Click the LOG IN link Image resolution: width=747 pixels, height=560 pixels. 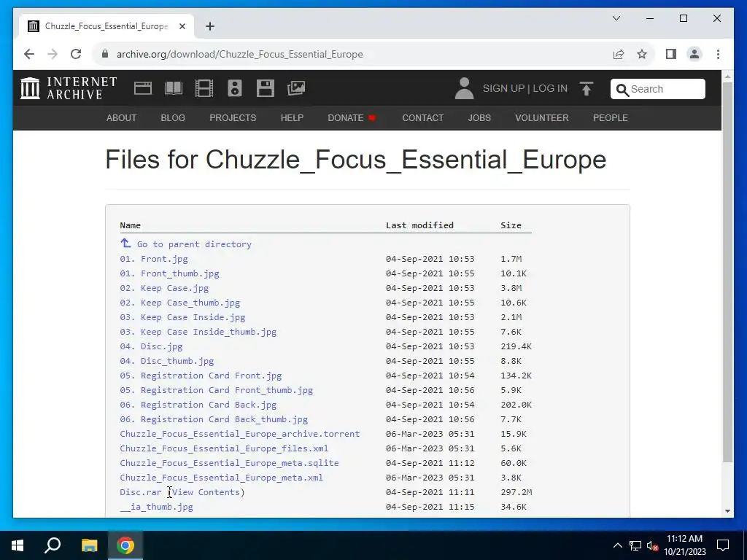pyautogui.click(x=550, y=88)
